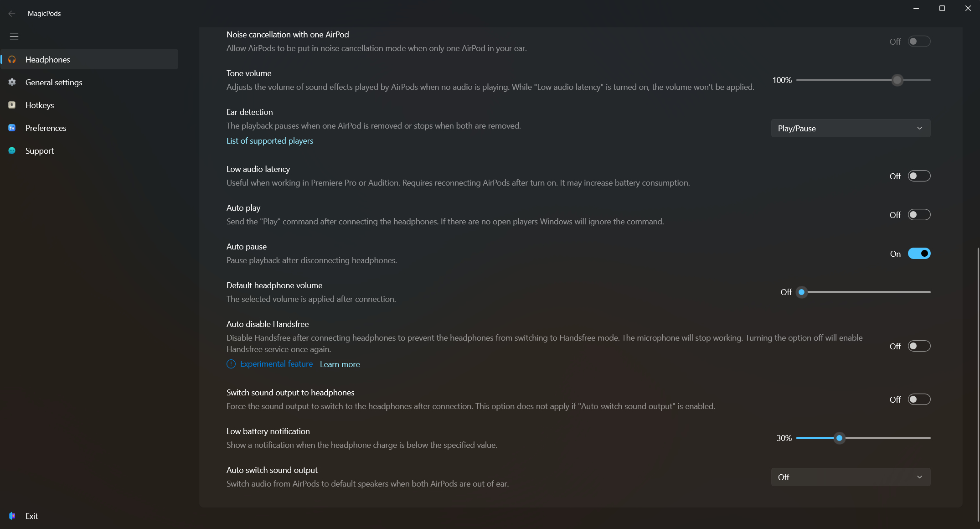980x529 pixels.
Task: Click the orange Headphones sidebar icon
Action: click(12, 59)
